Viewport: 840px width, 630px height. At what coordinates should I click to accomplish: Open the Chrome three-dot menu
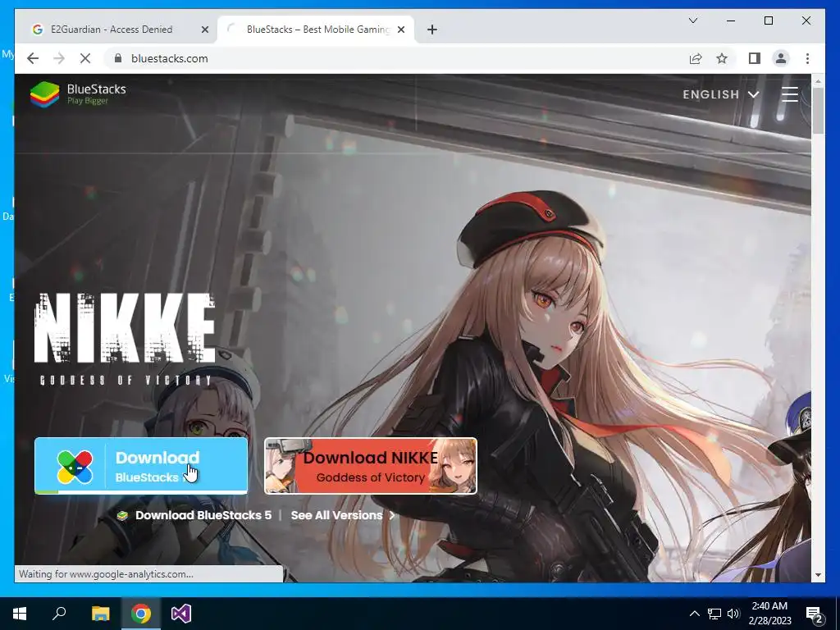point(807,58)
